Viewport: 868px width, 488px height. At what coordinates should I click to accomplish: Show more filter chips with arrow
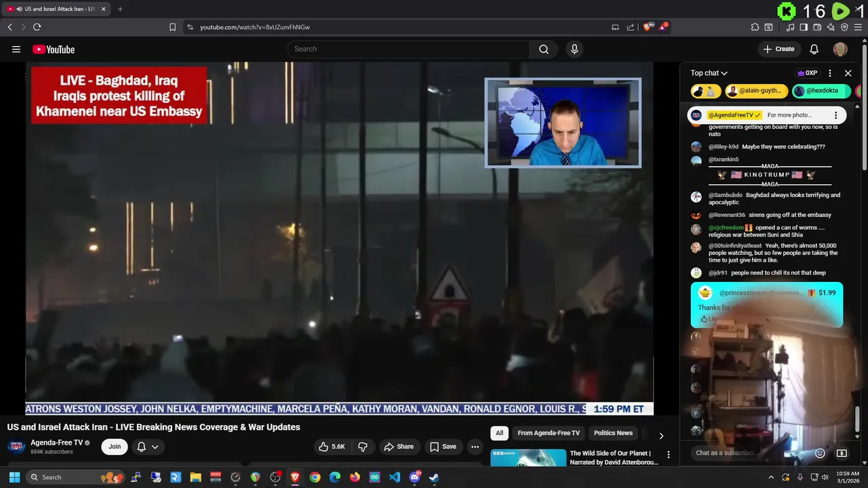point(661,435)
